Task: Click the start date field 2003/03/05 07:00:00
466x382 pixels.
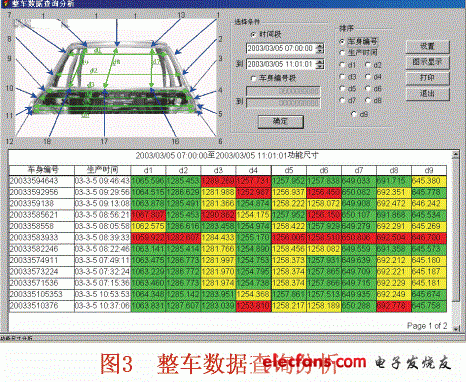Action: (281, 48)
